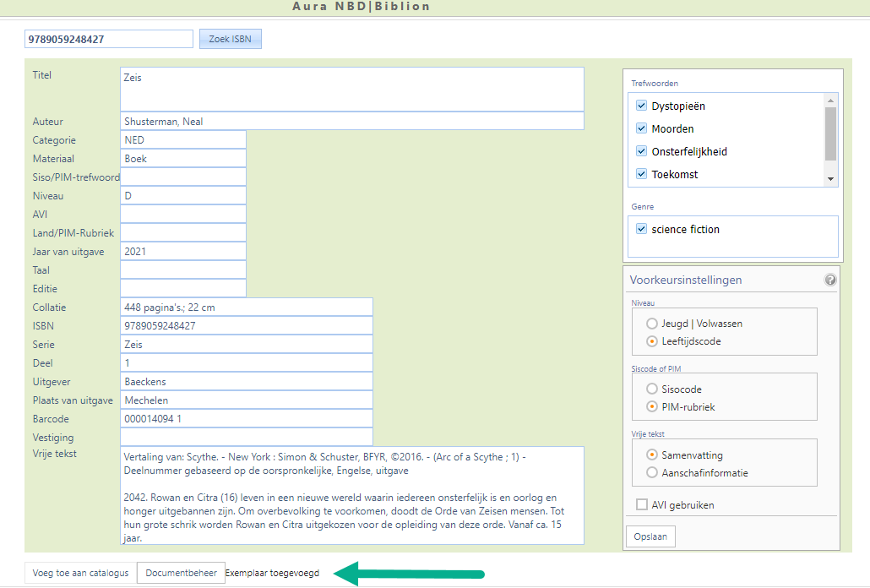
Task: Click the help question mark icon
Action: [830, 280]
